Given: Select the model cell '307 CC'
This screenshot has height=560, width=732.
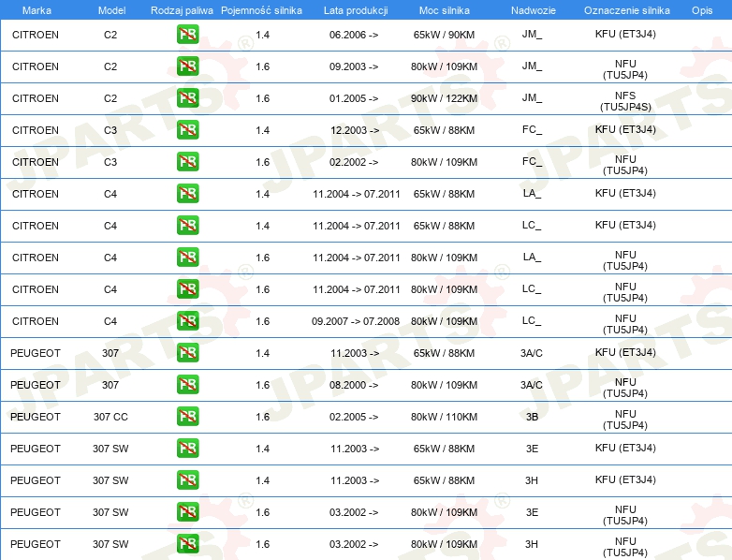Looking at the screenshot, I should pos(110,417).
